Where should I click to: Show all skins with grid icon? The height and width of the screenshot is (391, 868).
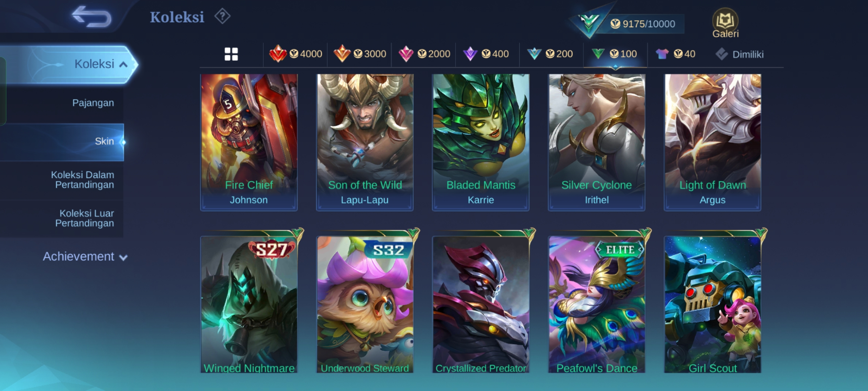[231, 54]
